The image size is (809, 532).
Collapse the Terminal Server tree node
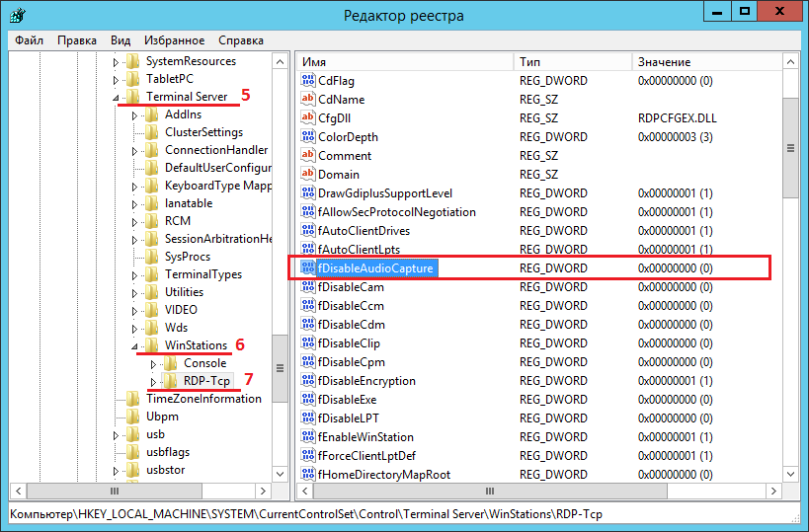[118, 98]
